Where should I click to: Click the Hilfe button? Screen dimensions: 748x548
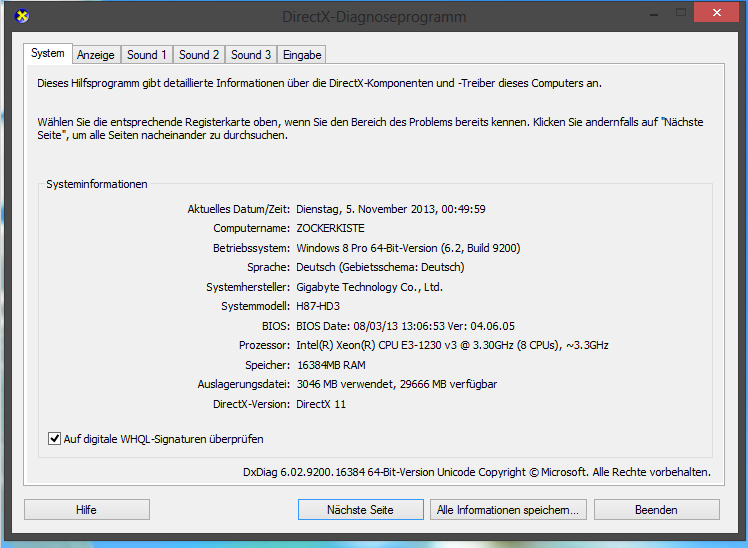(x=87, y=509)
